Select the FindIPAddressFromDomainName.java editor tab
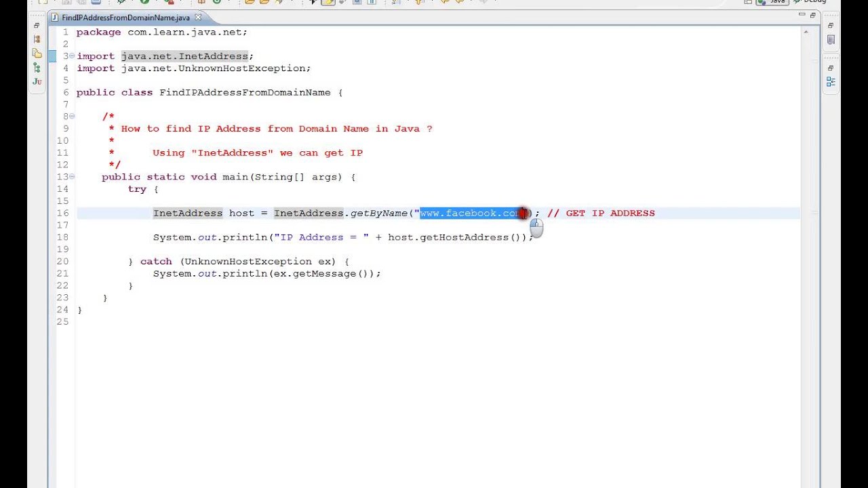 [x=125, y=18]
